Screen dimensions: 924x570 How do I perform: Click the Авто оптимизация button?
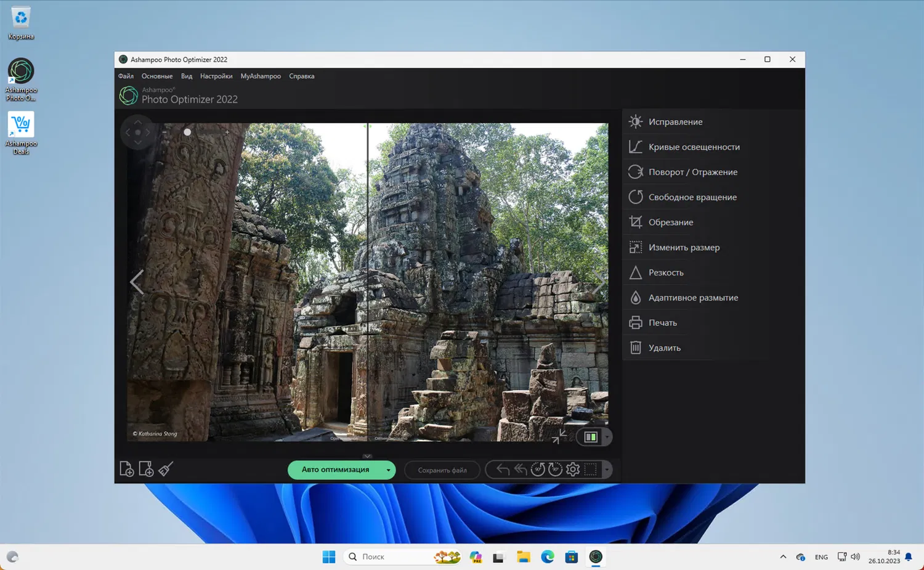coord(335,470)
